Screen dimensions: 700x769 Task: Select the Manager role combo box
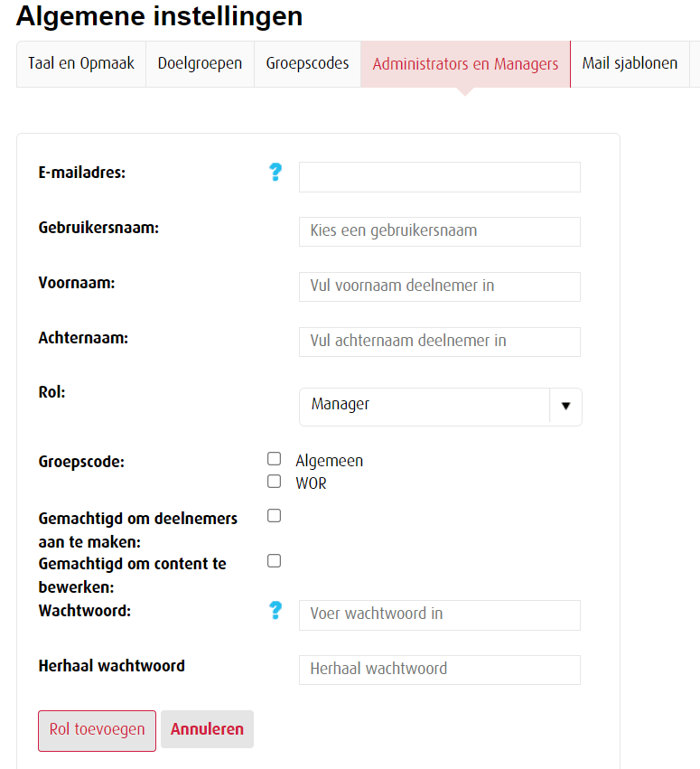[425, 406]
